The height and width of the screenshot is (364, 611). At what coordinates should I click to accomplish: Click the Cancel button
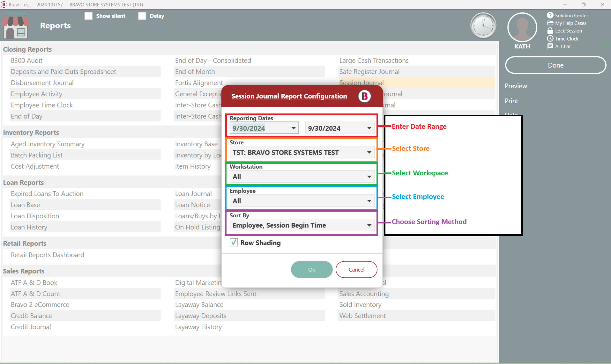click(x=356, y=269)
